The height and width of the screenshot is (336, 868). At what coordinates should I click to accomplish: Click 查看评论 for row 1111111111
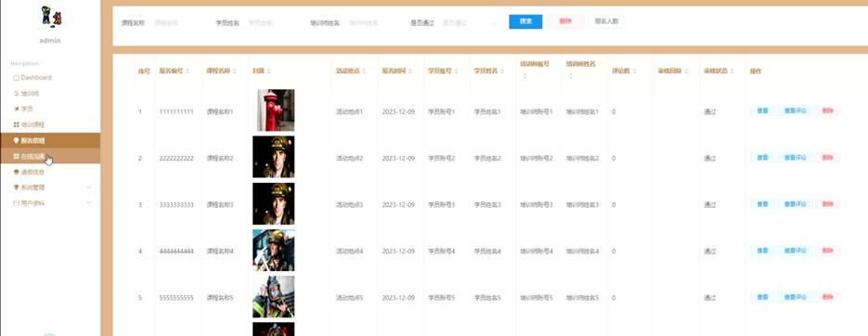(x=795, y=110)
